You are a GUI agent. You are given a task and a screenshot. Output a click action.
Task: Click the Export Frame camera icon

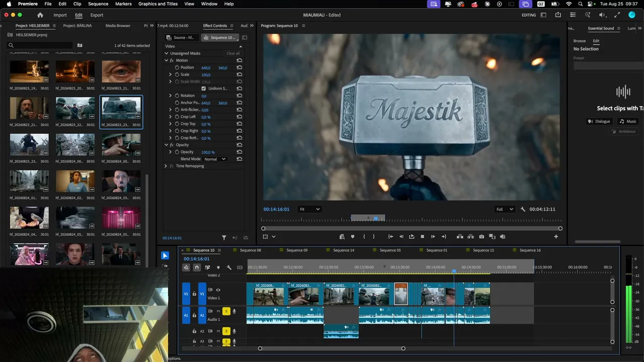[481, 236]
